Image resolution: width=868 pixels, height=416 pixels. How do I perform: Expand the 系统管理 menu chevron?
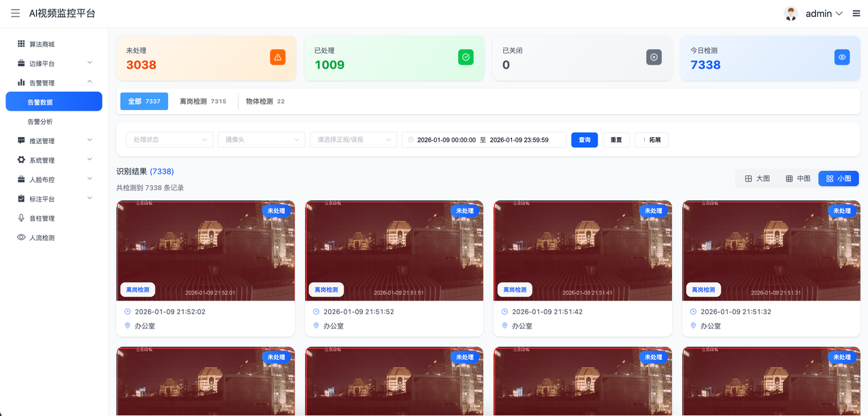click(90, 159)
